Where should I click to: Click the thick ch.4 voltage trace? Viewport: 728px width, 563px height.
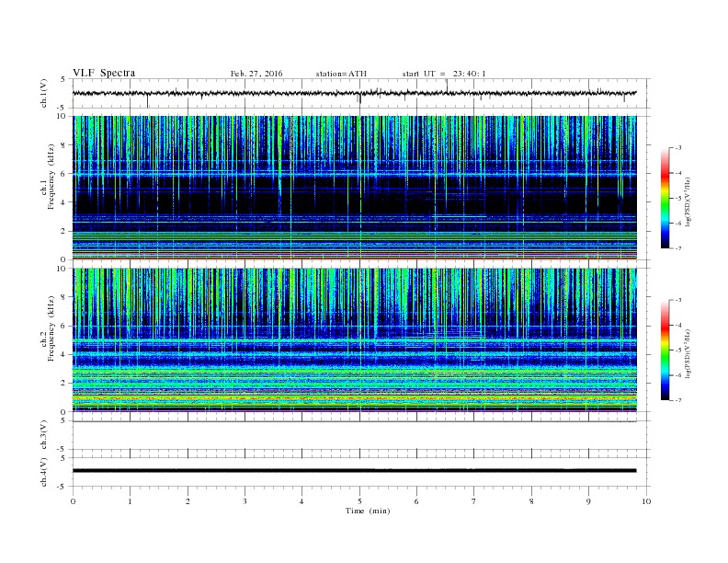pyautogui.click(x=354, y=471)
